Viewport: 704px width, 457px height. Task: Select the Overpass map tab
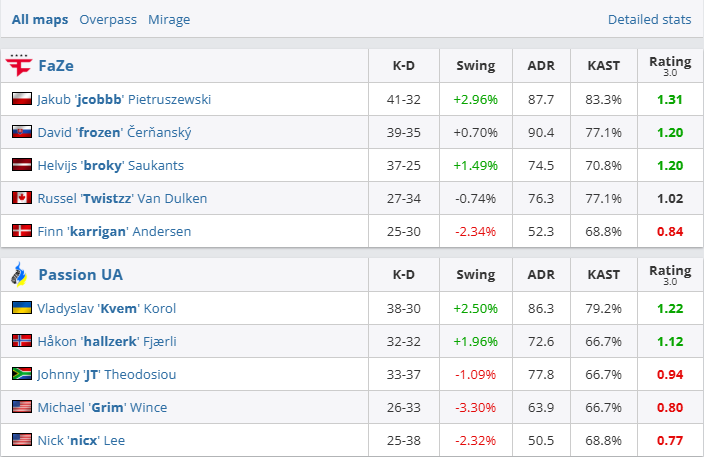107,19
